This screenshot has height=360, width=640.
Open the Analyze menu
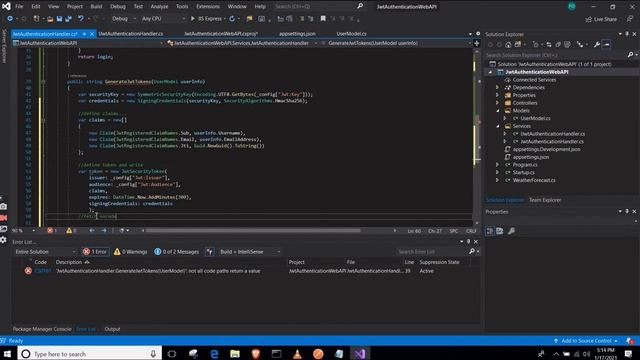pos(159,7)
